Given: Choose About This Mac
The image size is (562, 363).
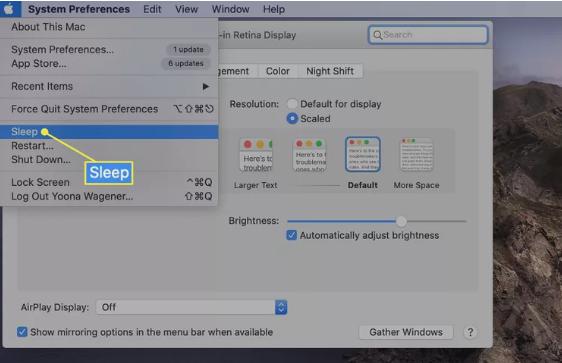Looking at the screenshot, I should [109, 27].
